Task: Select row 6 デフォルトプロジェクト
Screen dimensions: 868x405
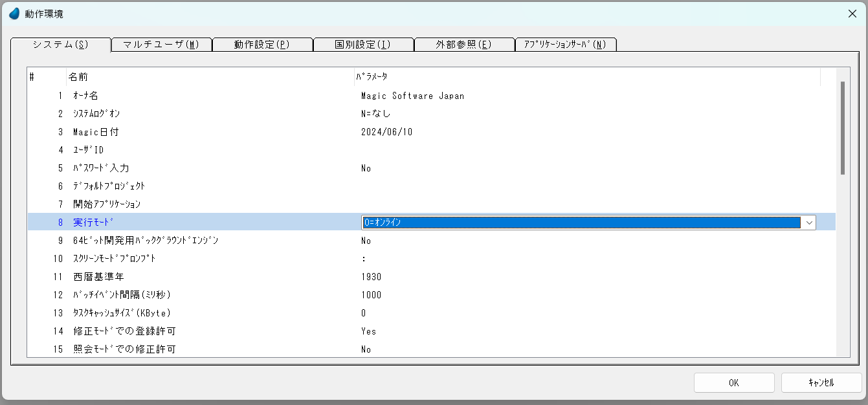Action: [x=109, y=186]
